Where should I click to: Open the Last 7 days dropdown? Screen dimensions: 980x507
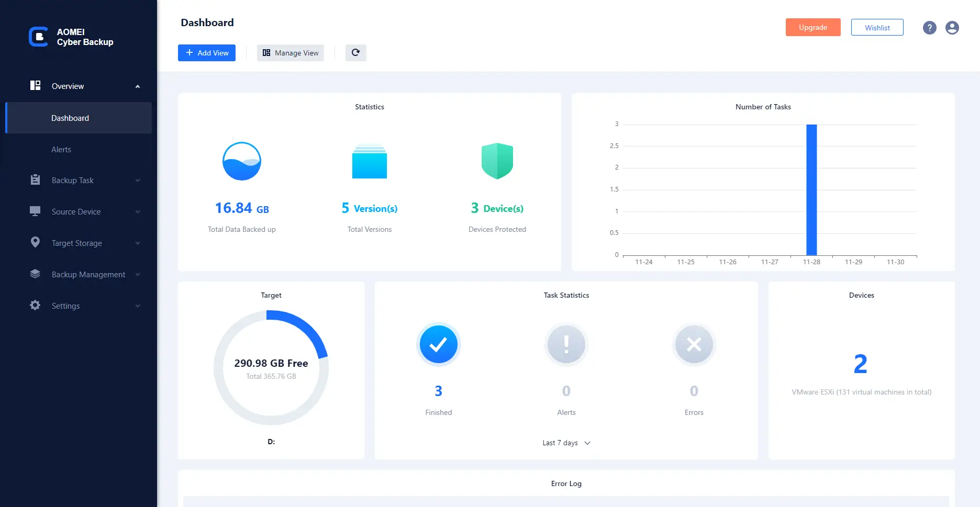point(566,443)
